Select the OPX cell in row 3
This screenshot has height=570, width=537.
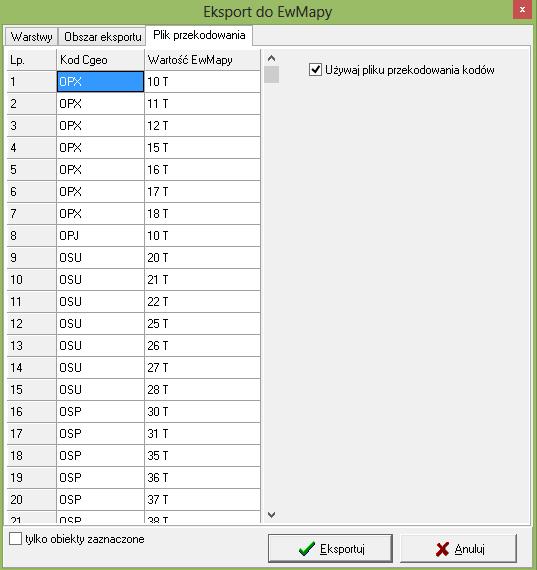pos(100,126)
